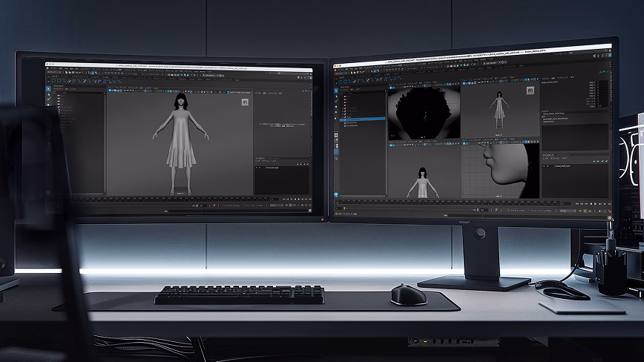Focus command line input on left monitor
Screen dimensions: 644x362
coord(238,211)
